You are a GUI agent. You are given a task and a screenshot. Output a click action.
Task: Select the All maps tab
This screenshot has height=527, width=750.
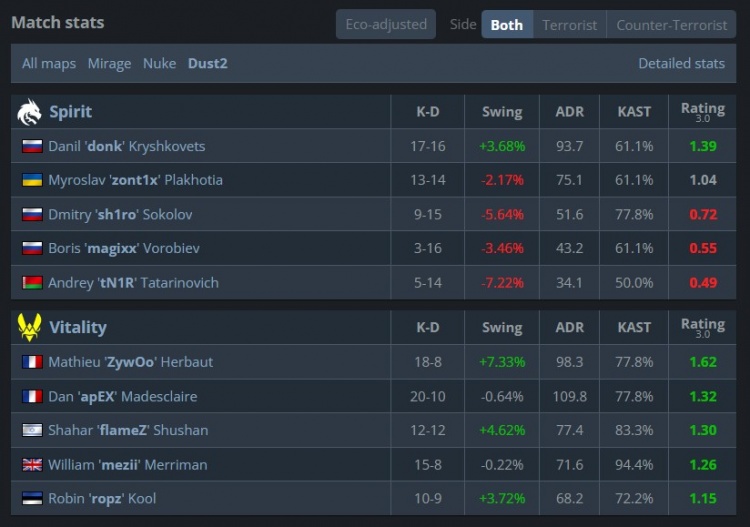[49, 63]
